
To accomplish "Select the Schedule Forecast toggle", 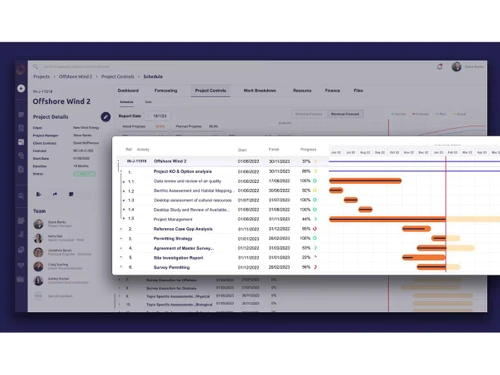I will pos(309,114).
